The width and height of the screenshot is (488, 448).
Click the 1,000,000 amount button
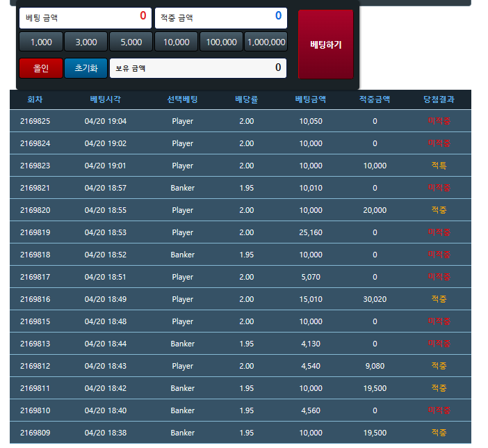266,42
